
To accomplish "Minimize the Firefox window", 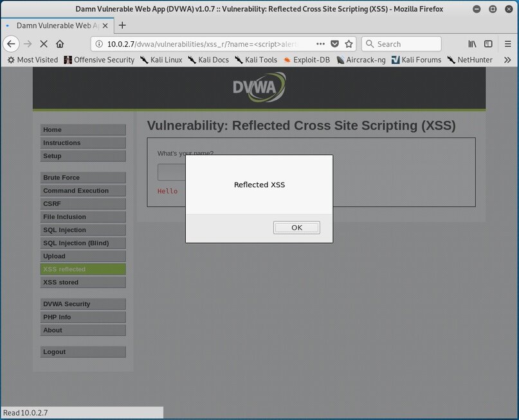I will 477,9.
